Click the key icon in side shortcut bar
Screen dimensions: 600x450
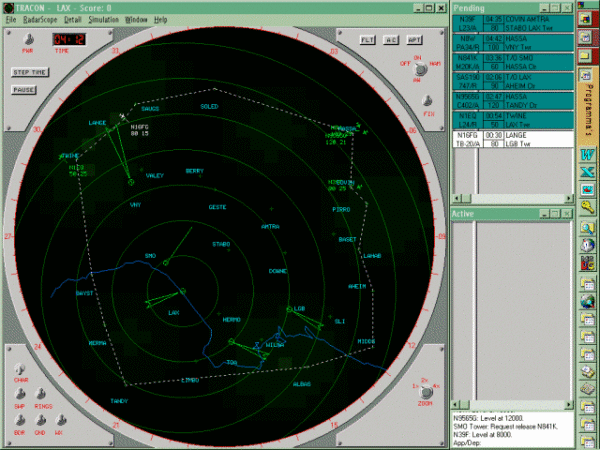(x=587, y=204)
